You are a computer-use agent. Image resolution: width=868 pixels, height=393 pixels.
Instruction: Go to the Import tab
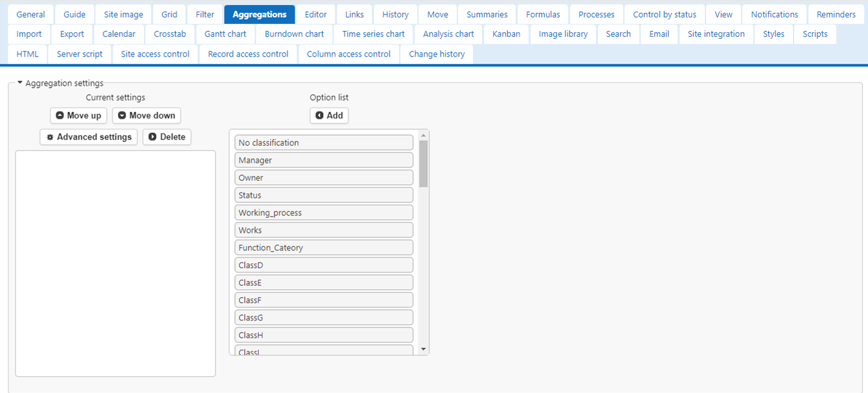29,34
